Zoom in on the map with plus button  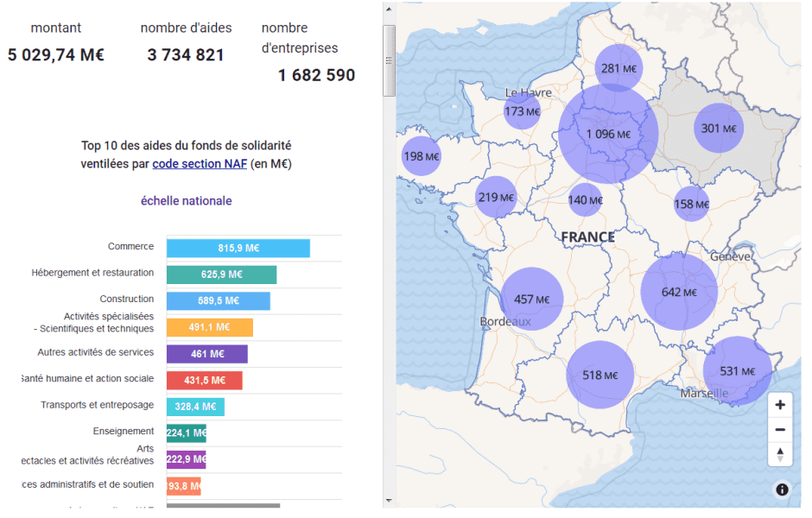pos(780,405)
